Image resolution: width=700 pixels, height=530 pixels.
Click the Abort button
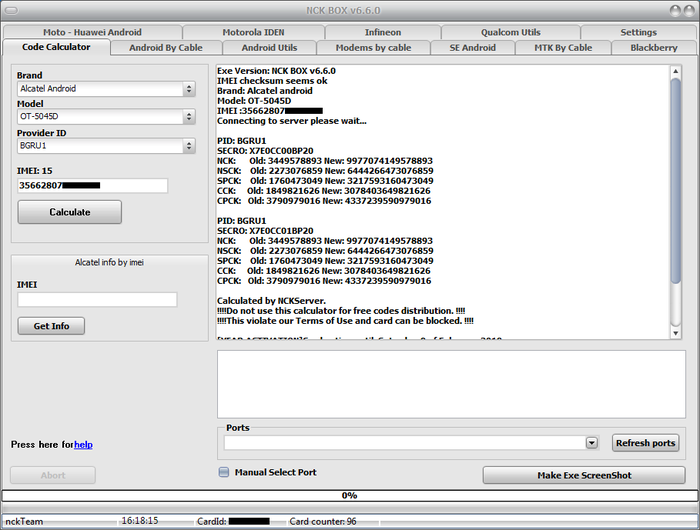(x=53, y=475)
